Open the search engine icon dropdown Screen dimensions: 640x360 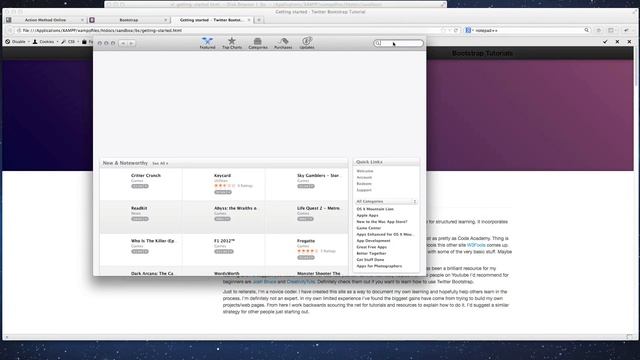point(469,30)
